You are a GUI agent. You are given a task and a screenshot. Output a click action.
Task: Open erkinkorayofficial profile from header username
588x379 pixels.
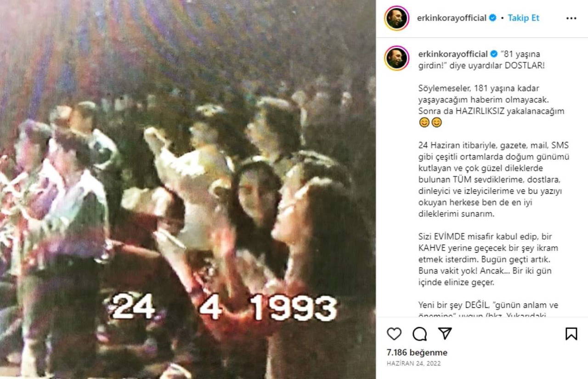point(452,18)
